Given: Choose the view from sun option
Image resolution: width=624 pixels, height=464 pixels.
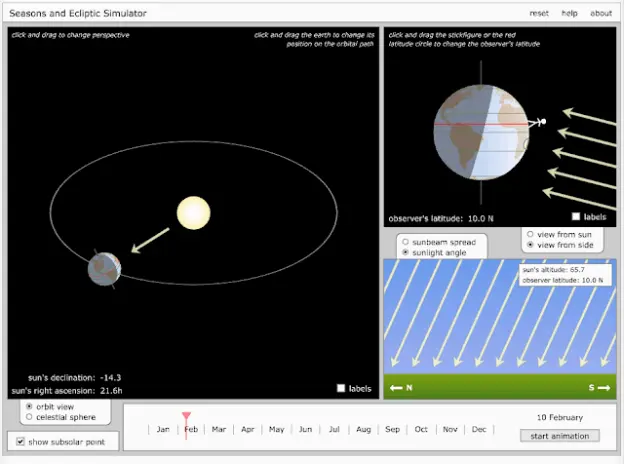Looking at the screenshot, I should coord(530,234).
